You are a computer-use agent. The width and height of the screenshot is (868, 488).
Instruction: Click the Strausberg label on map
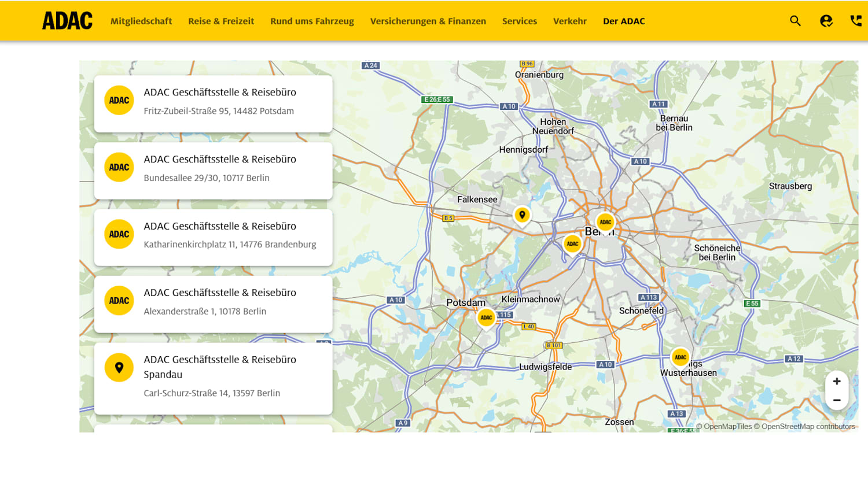(x=790, y=186)
